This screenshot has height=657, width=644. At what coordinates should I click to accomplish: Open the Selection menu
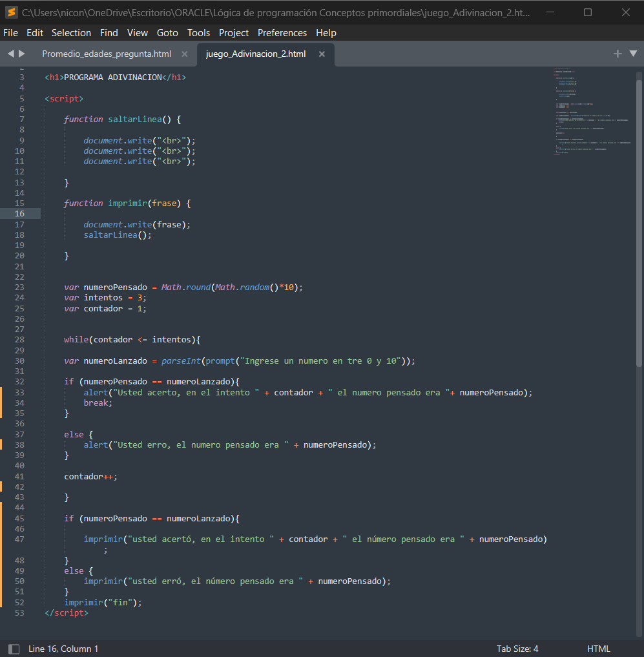71,33
